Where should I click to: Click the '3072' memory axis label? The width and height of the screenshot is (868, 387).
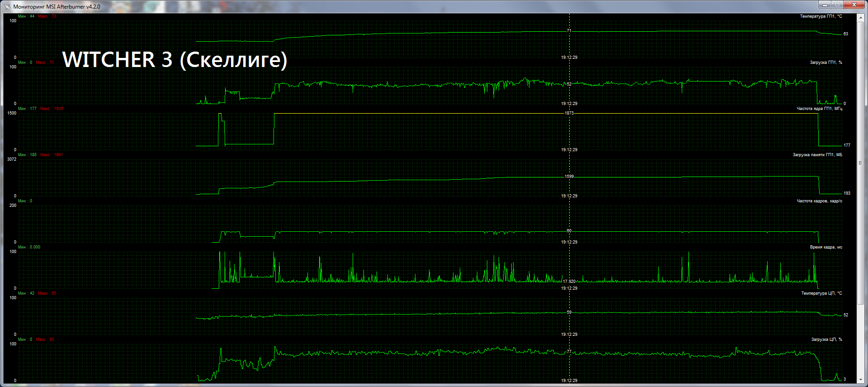pos(12,159)
